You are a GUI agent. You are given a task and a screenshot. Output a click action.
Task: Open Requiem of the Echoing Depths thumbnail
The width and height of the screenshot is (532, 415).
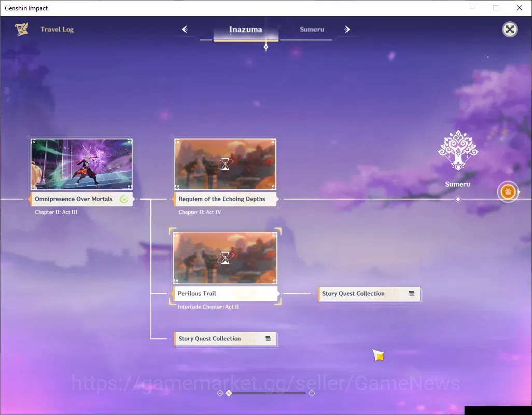pos(225,164)
